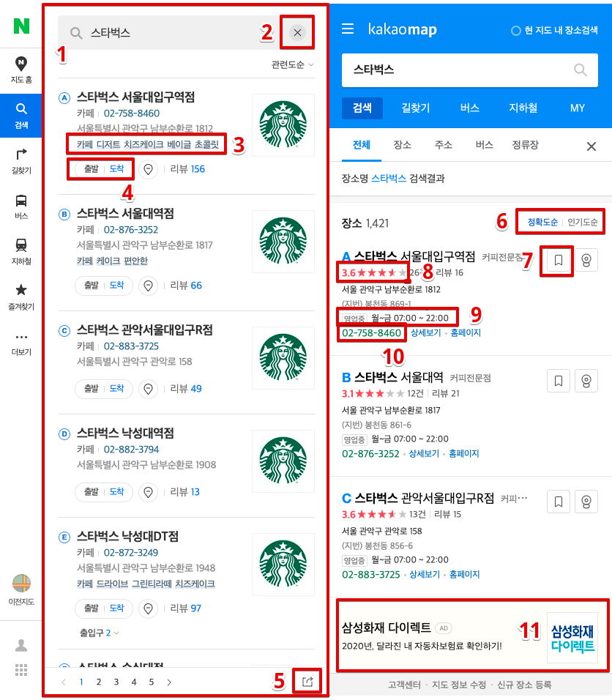The width and height of the screenshot is (612, 700).
Task: Select 검색 in Naver sidebar
Action: click(21, 116)
